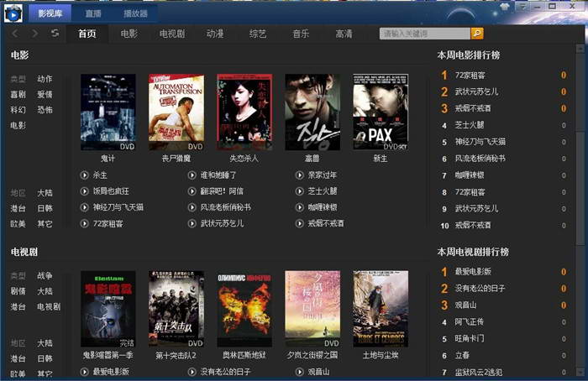588x381 pixels.
Task: Click play icon beside 咖喱辣椒 in the movie list
Action: coord(299,207)
